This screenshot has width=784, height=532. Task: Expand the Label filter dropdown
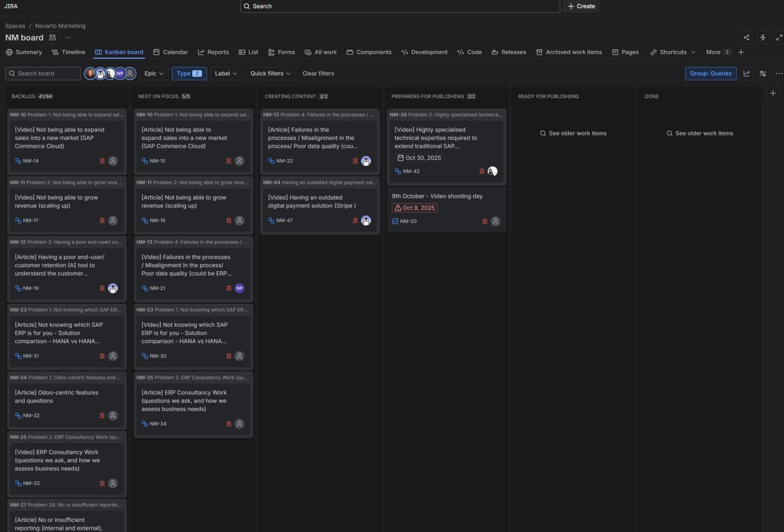tap(226, 73)
